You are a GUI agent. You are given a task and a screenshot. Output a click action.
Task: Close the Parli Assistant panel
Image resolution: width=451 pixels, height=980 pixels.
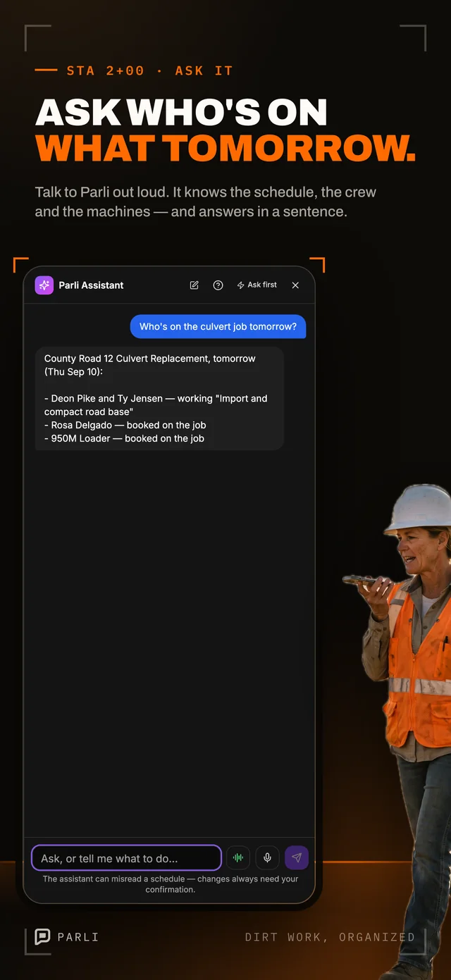pos(295,285)
